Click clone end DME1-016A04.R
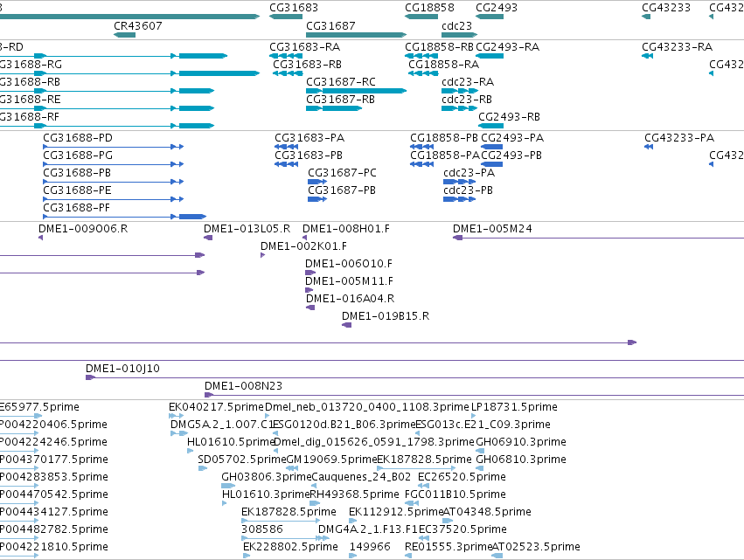Image resolution: width=744 pixels, height=560 pixels. pyautogui.click(x=351, y=299)
